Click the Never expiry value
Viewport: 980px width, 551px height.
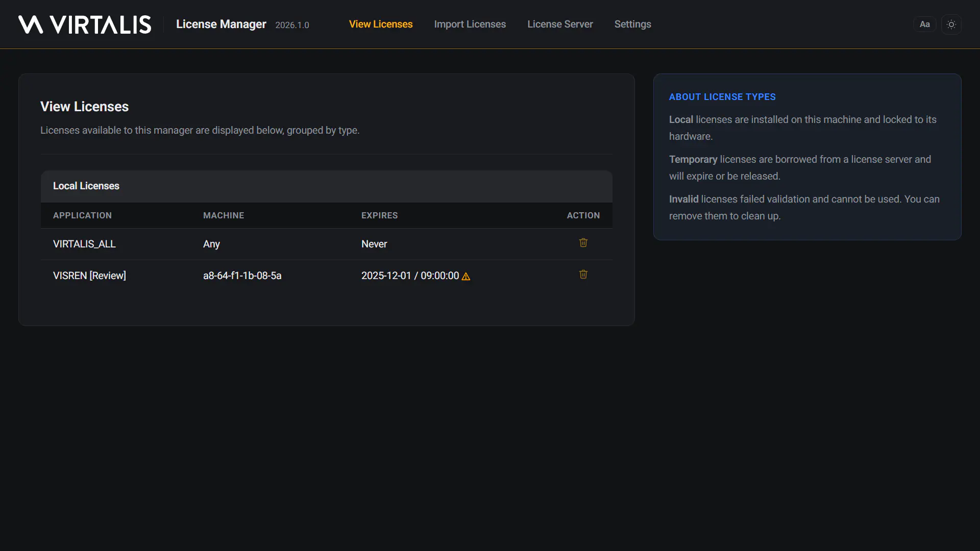[x=374, y=244]
